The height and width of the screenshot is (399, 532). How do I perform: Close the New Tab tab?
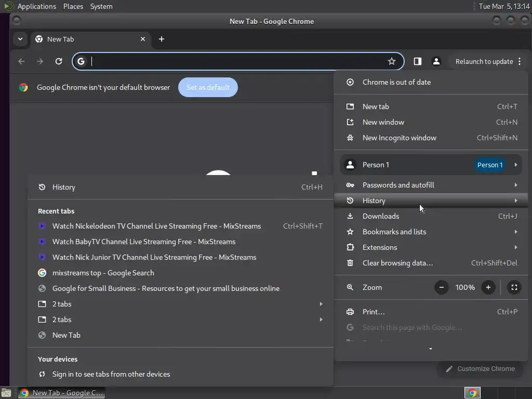pos(143,39)
